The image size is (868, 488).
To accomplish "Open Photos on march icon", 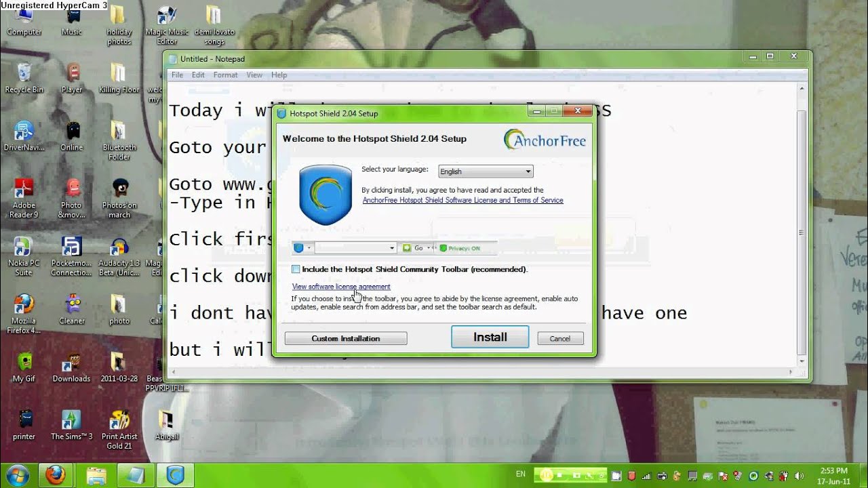I will pyautogui.click(x=119, y=198).
